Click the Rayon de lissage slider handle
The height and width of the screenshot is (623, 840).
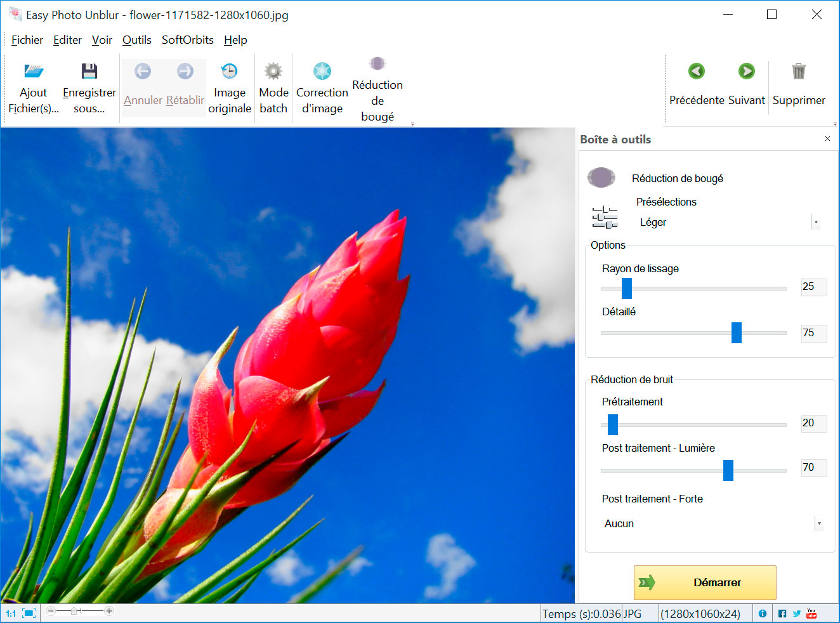627,288
